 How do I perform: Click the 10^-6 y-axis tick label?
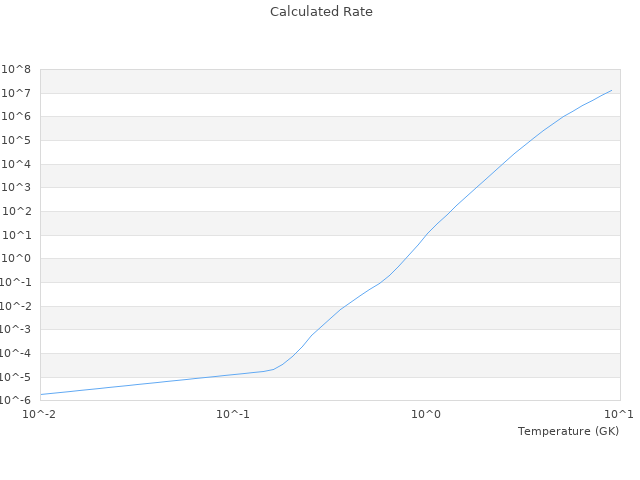coord(16,401)
